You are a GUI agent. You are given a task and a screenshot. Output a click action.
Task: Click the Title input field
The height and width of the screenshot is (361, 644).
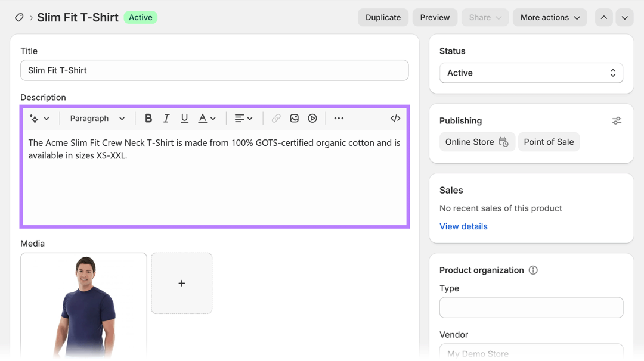click(x=214, y=70)
